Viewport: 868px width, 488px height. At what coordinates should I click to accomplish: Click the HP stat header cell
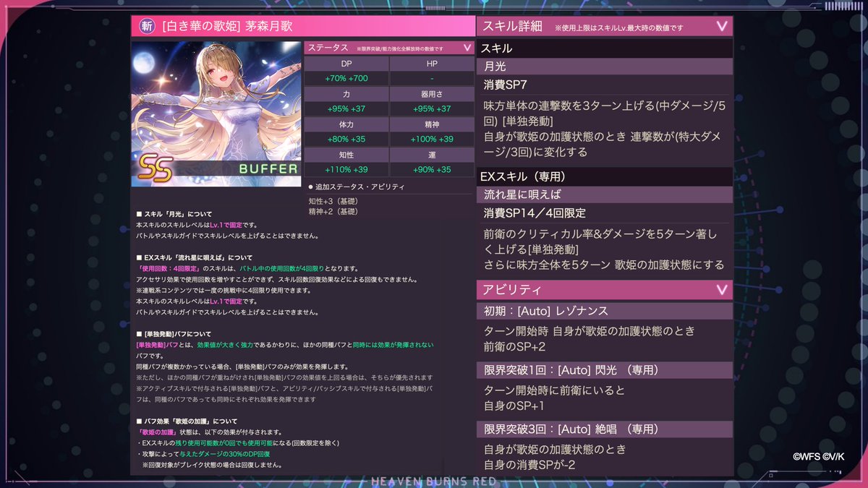[x=432, y=64]
